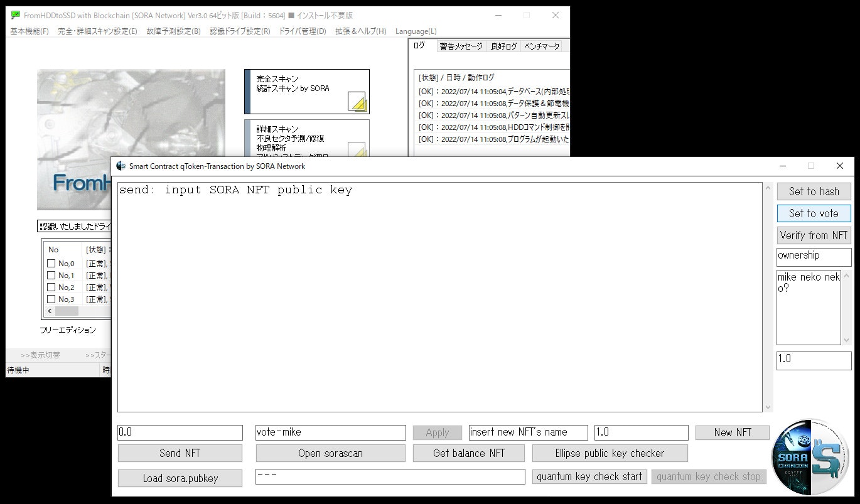
Task: Click the Get balance NFT button
Action: [469, 453]
